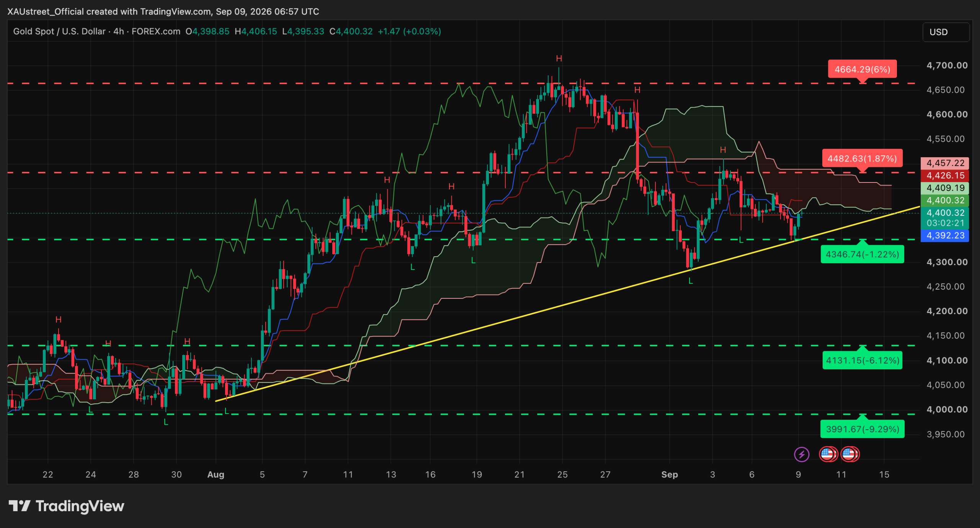Click the 4h interval in chart legend
Screen dimensions: 980x528
tap(119, 31)
